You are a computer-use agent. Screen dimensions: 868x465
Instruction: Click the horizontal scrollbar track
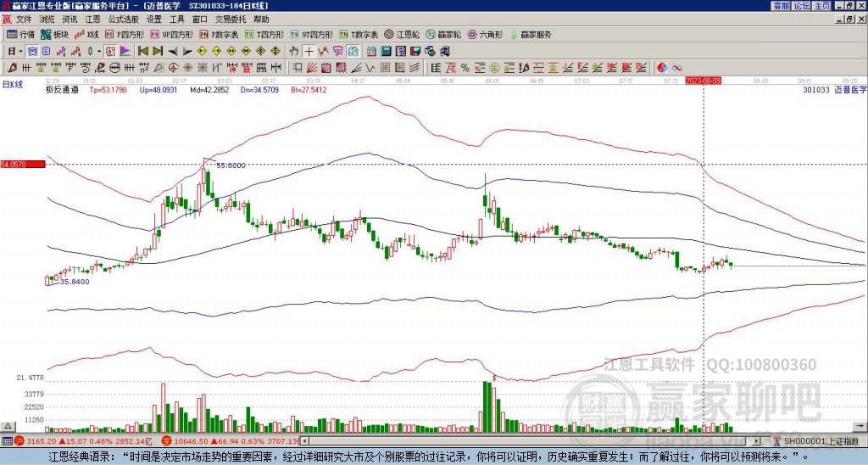531,441
